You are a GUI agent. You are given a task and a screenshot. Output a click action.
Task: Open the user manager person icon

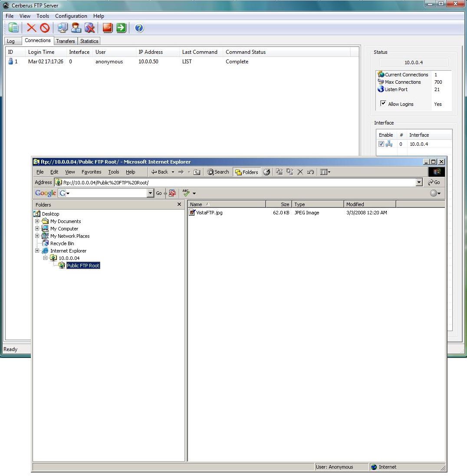point(76,28)
